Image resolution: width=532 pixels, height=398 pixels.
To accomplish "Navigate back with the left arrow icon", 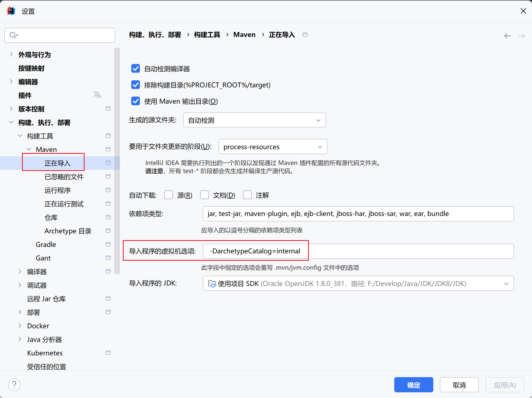I will click(508, 36).
